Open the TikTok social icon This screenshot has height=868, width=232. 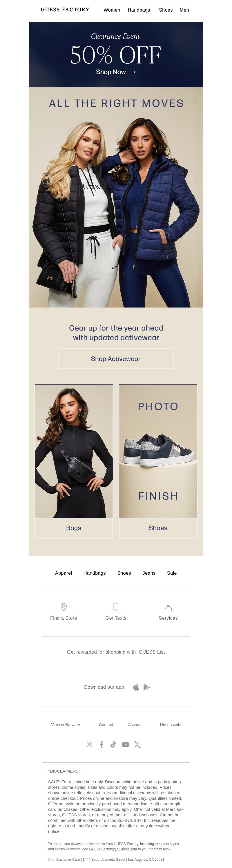click(113, 744)
